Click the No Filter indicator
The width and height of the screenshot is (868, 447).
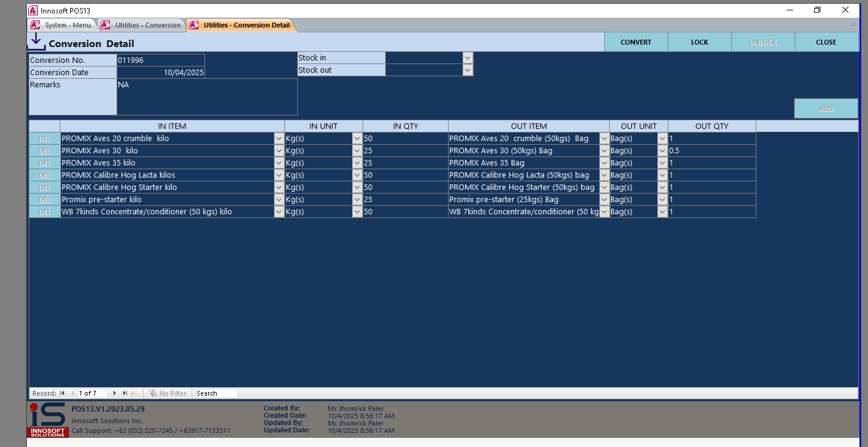168,393
